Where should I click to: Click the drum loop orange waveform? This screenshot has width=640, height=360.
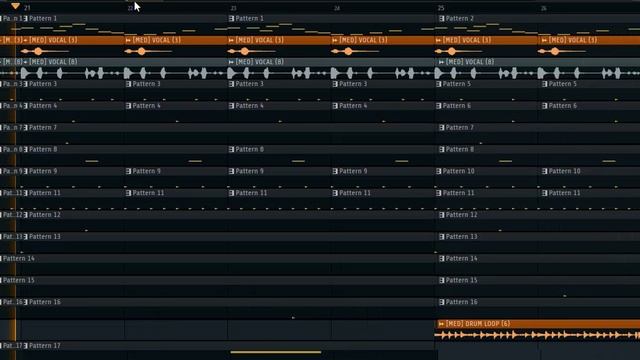(x=537, y=335)
